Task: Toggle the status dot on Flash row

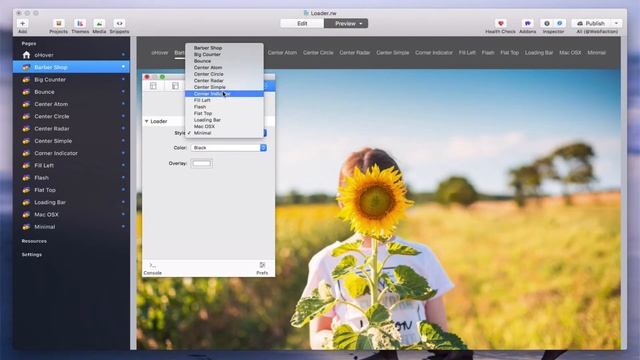Action: [x=123, y=177]
